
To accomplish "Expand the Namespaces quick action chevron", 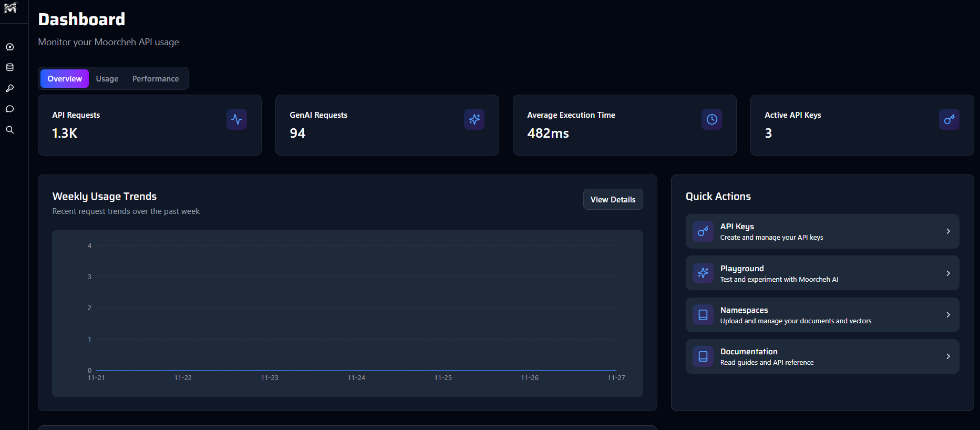I will pos(948,315).
